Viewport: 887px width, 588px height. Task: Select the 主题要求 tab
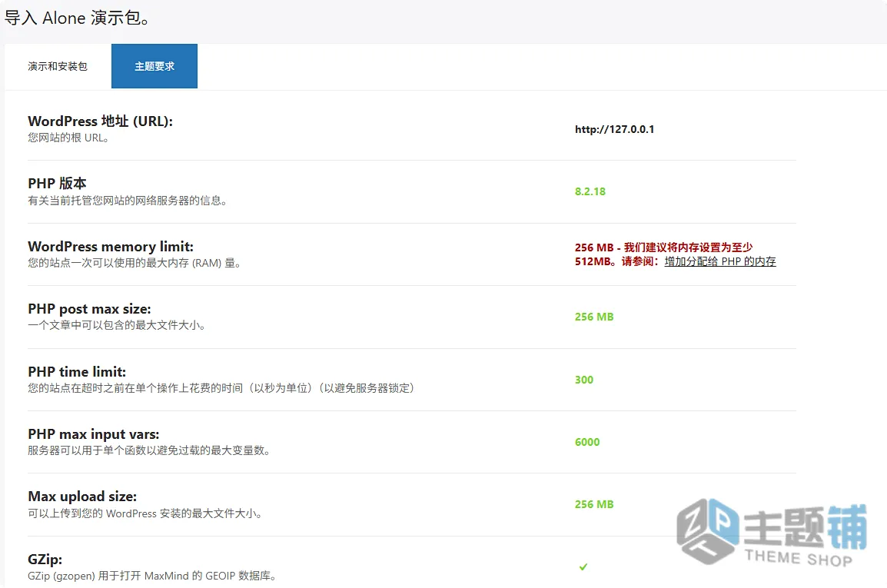(154, 66)
